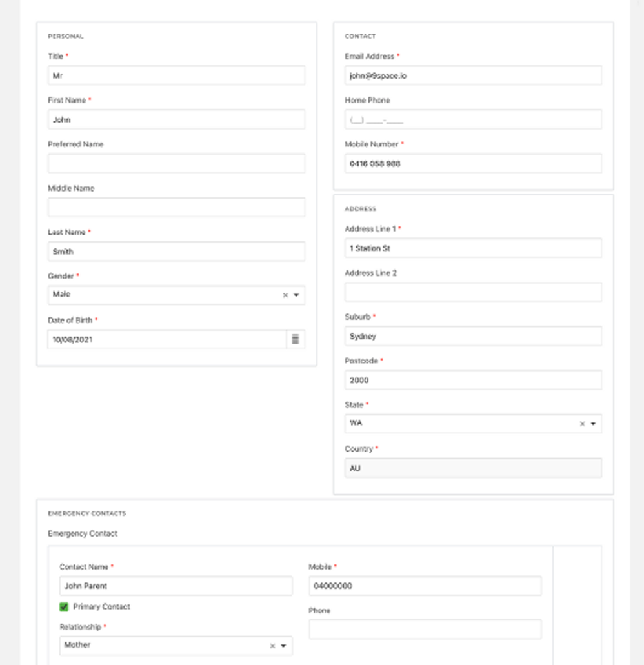
Task: Toggle the Primary Contact checkbox
Action: [64, 607]
